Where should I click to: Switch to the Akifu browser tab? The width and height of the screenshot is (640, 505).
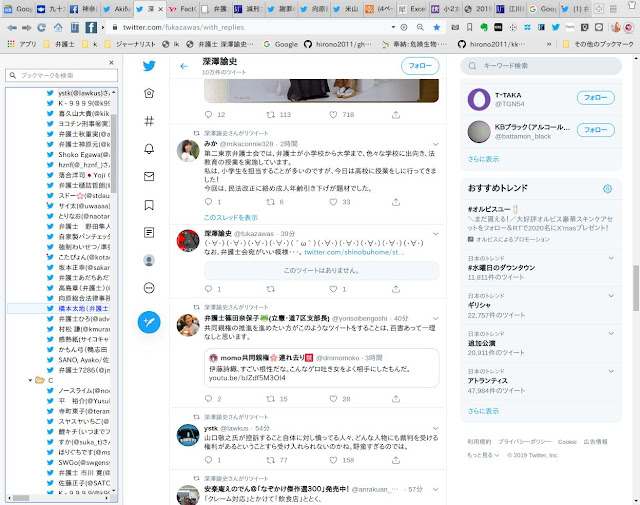pos(116,9)
